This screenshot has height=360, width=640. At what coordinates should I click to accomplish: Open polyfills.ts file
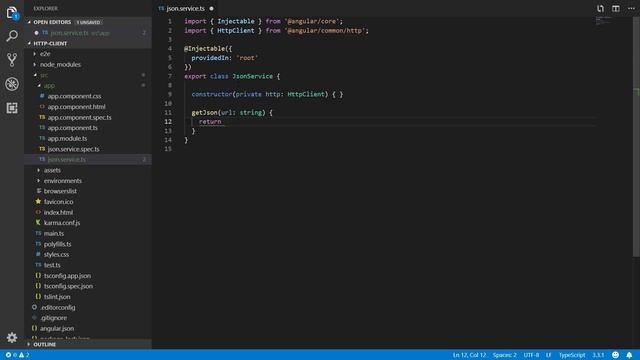(57, 244)
